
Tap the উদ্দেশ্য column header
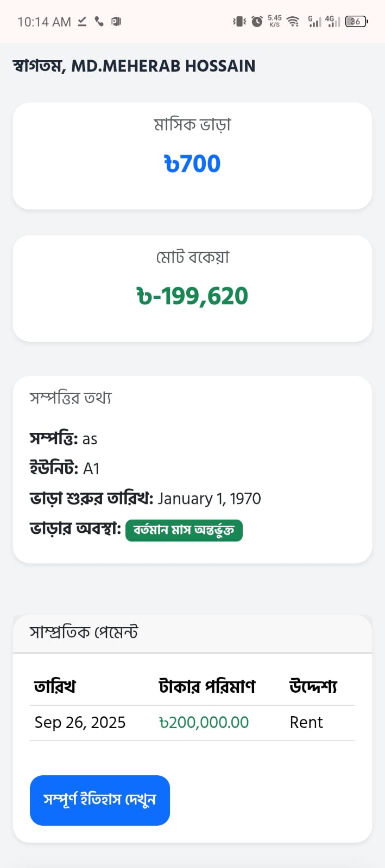(x=313, y=687)
